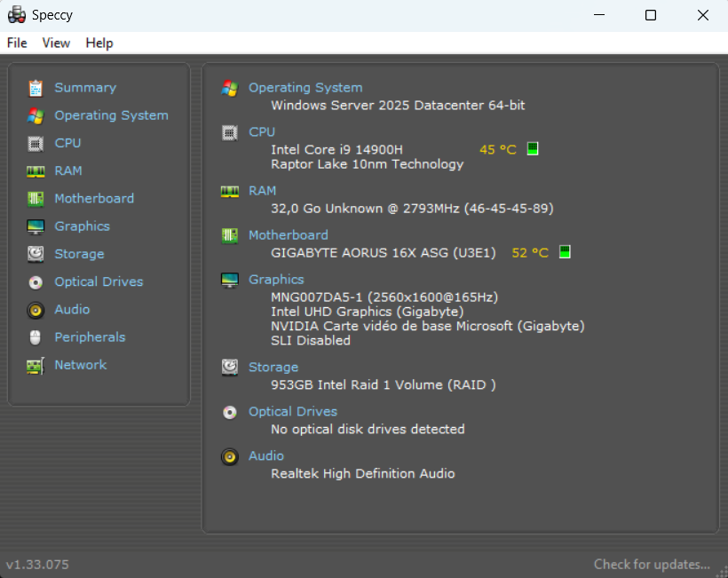Open the View menu

pyautogui.click(x=56, y=43)
